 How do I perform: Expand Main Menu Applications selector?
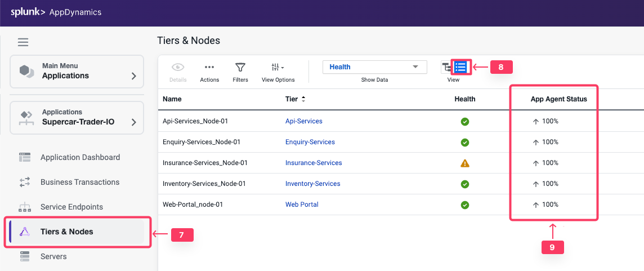tap(77, 71)
